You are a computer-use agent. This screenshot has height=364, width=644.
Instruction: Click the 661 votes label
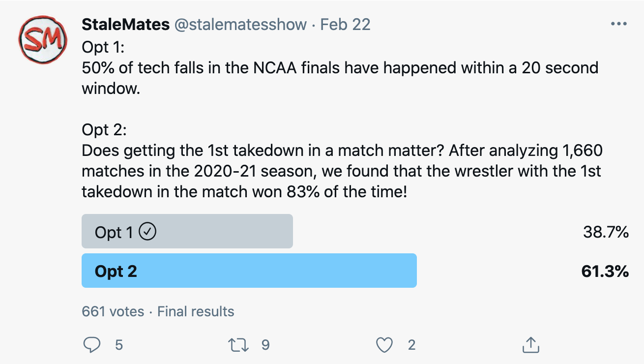pyautogui.click(x=113, y=311)
